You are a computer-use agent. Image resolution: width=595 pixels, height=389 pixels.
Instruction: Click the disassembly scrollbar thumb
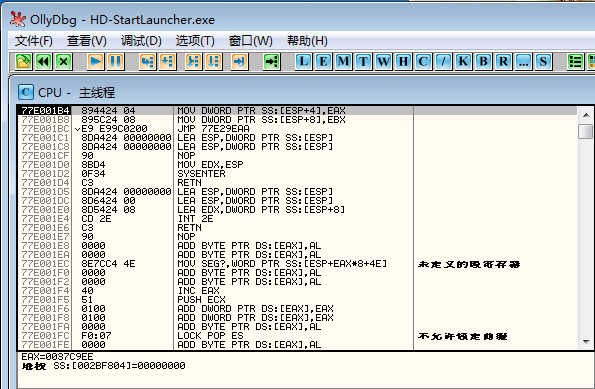click(586, 131)
